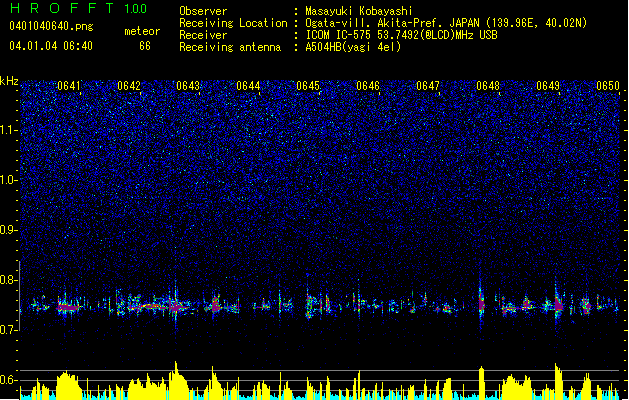Image resolution: width=629 pixels, height=400 pixels.
Task: Click the Receiving Location label
Action: click(233, 23)
